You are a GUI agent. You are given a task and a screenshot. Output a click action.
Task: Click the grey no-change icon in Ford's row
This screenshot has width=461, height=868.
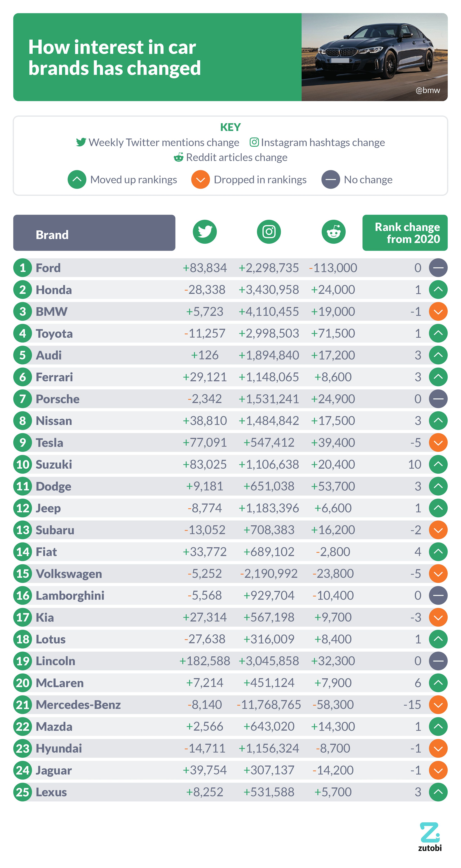click(438, 267)
